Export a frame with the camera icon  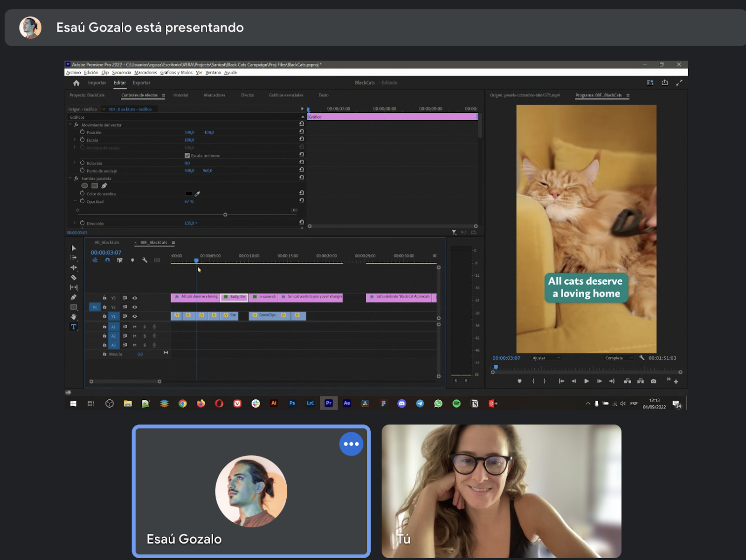[x=654, y=381]
